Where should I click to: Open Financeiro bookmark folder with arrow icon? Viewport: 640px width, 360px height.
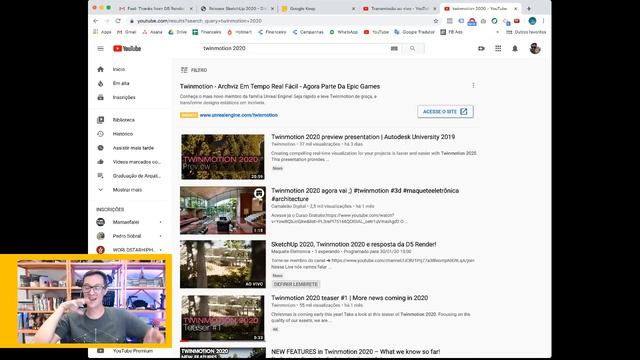click(272, 32)
